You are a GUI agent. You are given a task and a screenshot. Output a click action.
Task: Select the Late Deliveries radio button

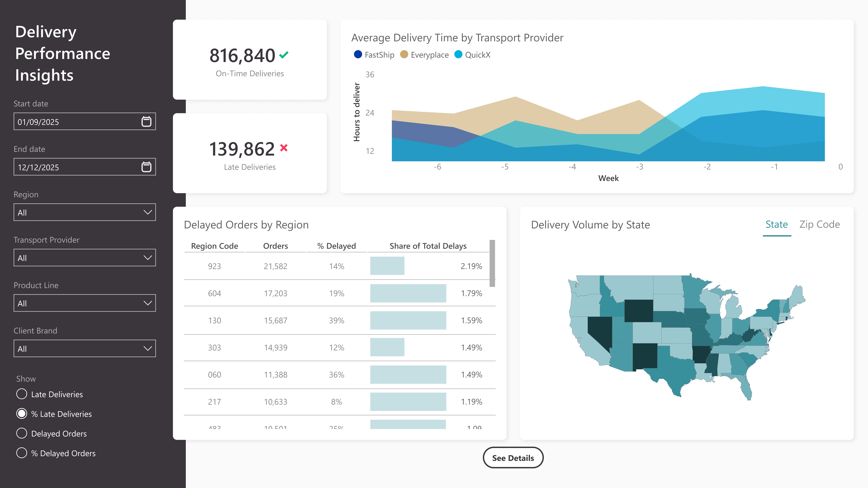pos(22,394)
